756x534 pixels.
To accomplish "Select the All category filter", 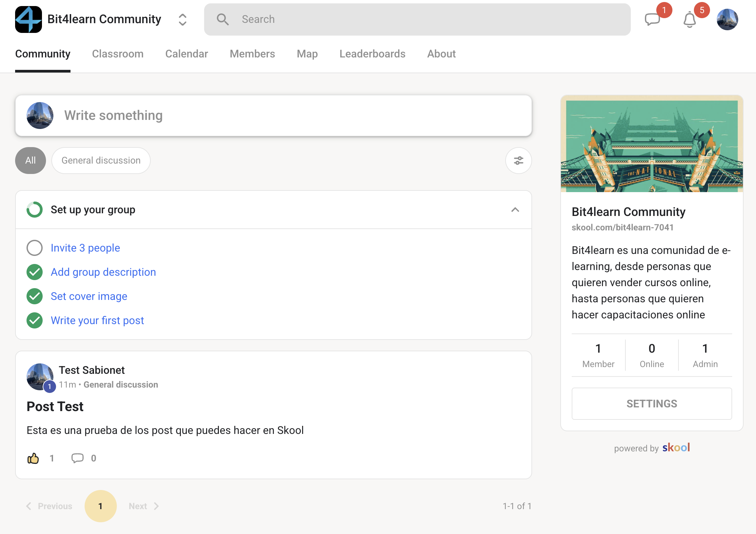I will [31, 161].
